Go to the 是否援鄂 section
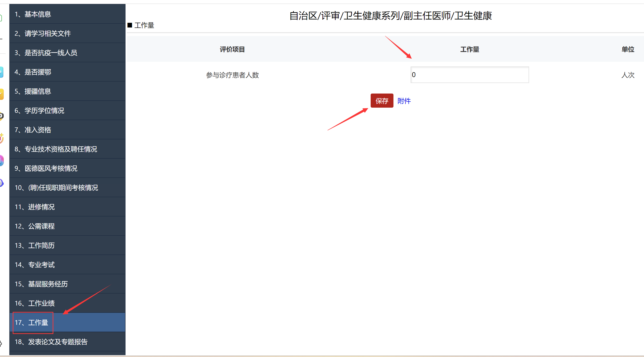Screen dimensions: 644x357 point(67,72)
